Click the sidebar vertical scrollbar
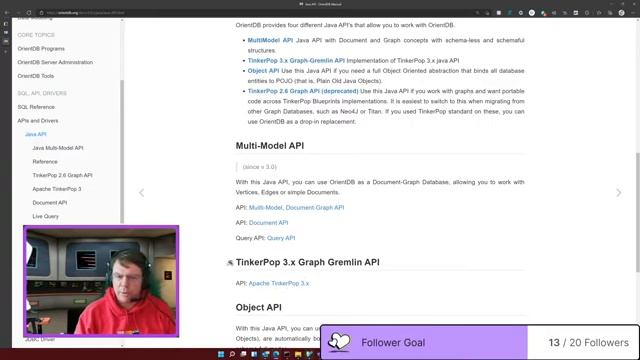 point(122,151)
